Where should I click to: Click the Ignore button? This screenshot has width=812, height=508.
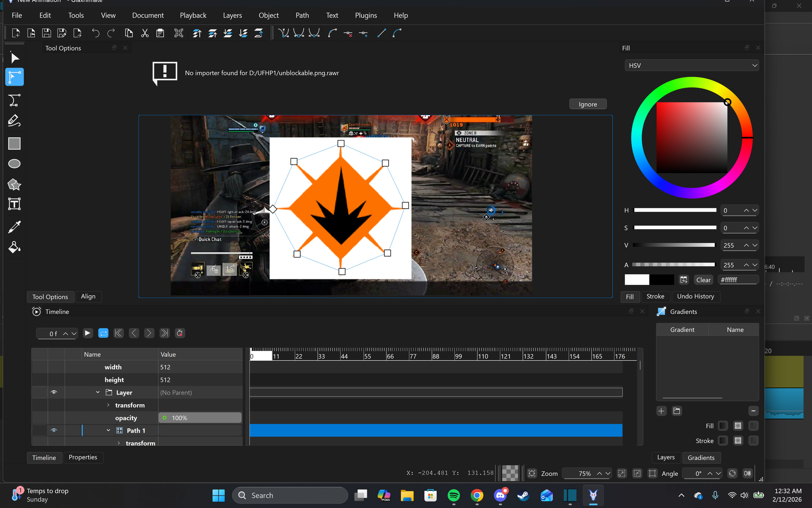click(587, 104)
